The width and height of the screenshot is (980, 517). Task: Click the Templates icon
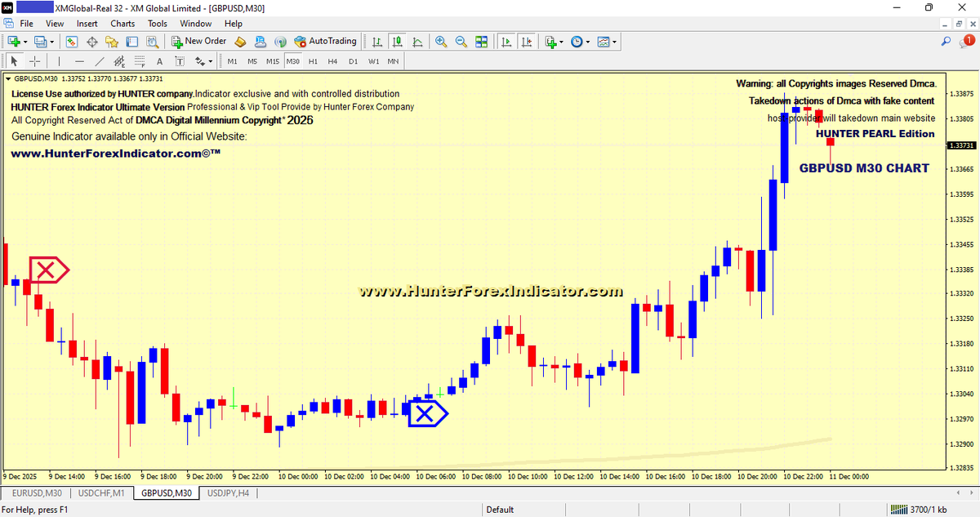click(x=604, y=42)
